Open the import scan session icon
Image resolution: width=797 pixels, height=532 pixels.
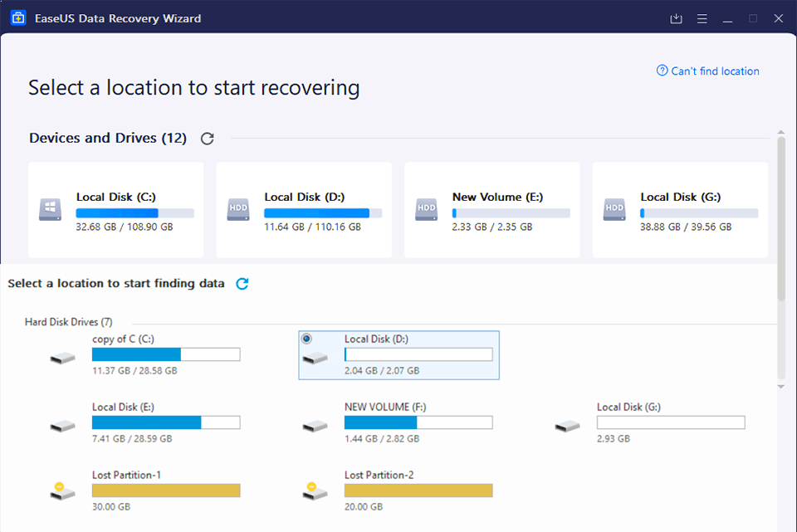tap(676, 19)
